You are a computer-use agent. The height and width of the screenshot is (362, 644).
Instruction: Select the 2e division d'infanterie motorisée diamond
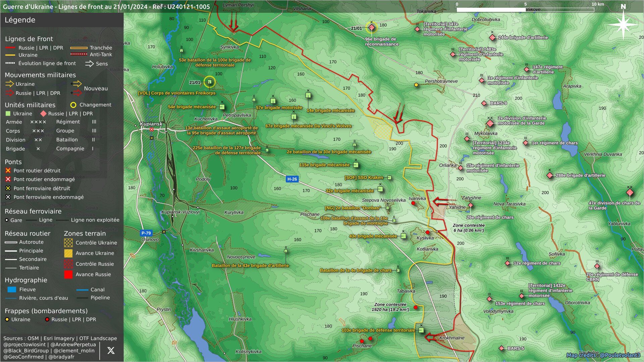(x=490, y=123)
